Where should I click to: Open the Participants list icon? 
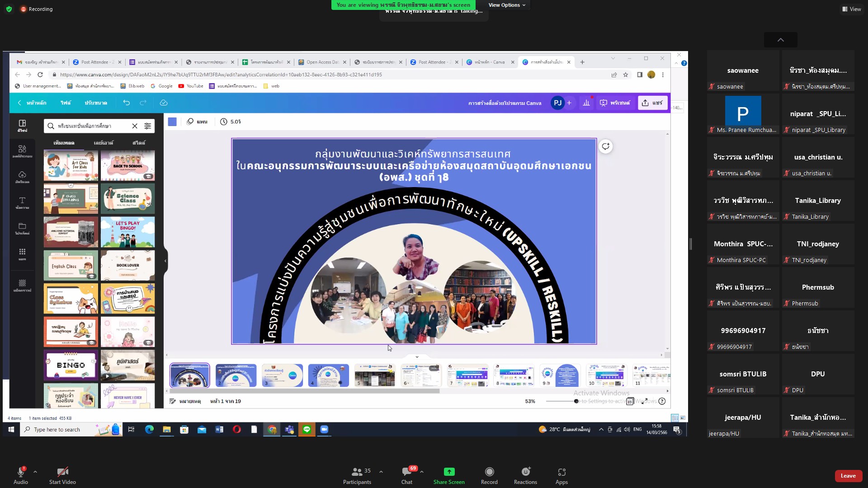(x=357, y=472)
